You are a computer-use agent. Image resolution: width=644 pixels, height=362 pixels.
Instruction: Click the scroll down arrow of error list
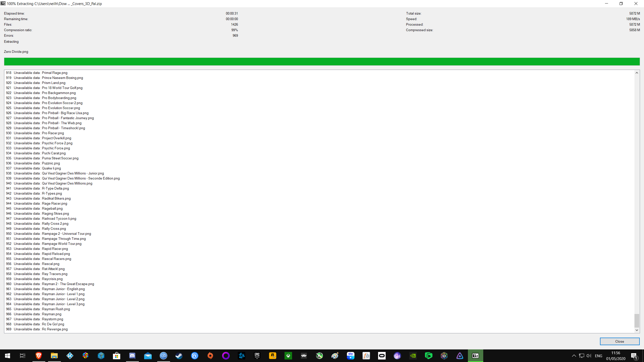637,330
